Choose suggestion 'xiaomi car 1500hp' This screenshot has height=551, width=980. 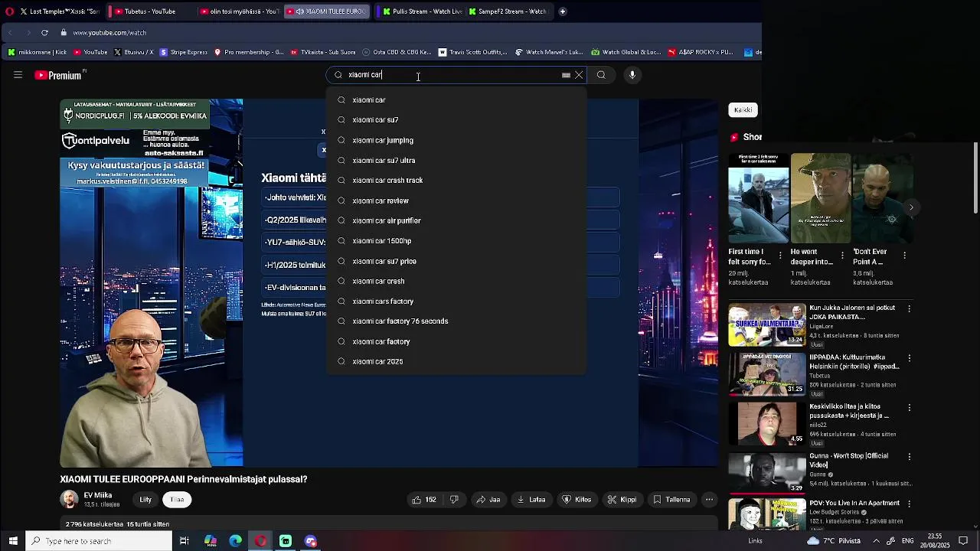(456, 241)
